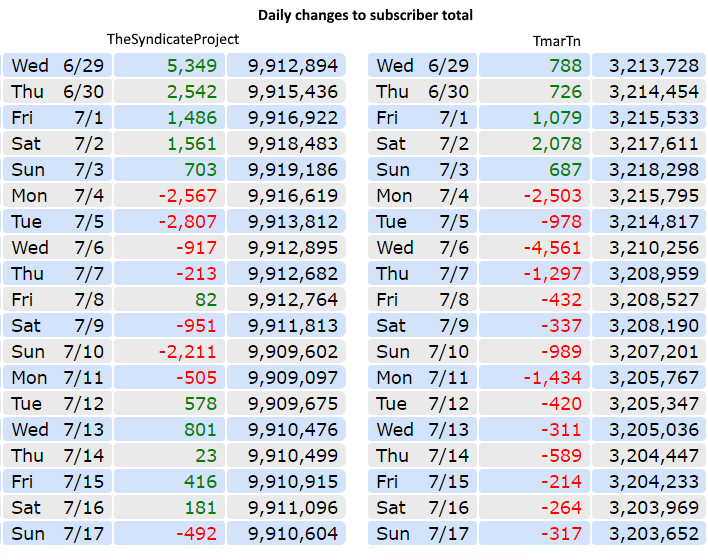Click the 9,911,096 total

click(x=293, y=508)
